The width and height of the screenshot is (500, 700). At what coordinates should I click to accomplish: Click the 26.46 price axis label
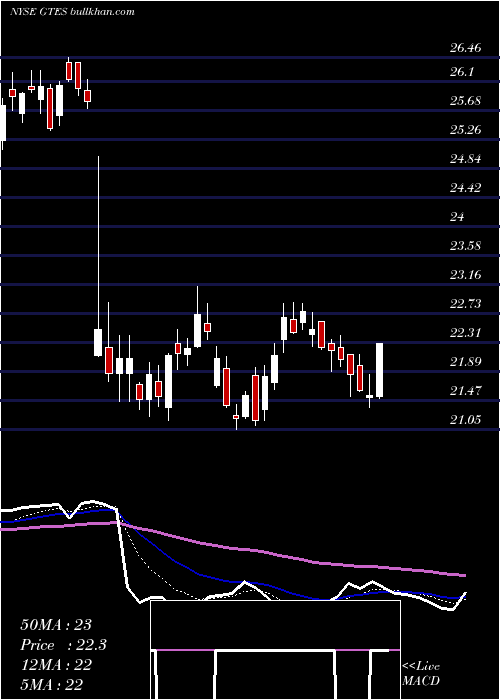[466, 47]
